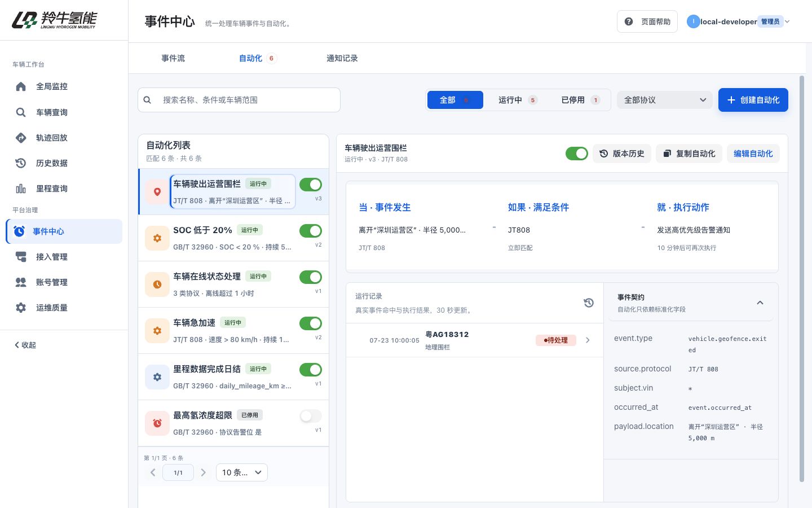Toggle off 车辆驶出运营围栏 in the list
Viewport: 812px width, 508px height.
click(311, 185)
